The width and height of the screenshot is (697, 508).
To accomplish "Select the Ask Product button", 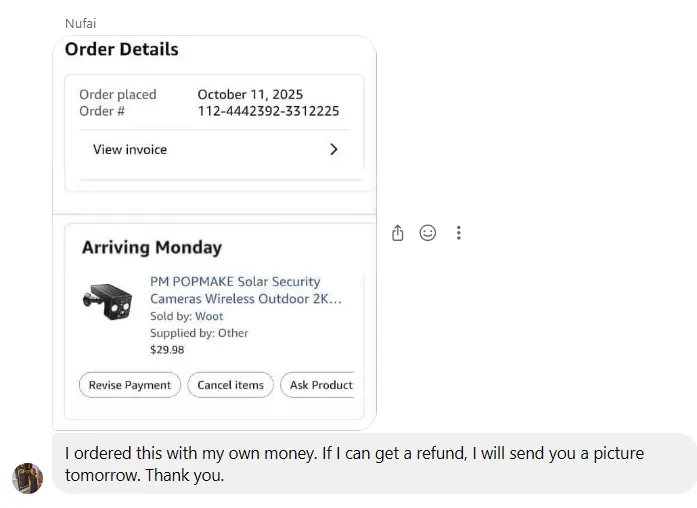I will point(320,385).
